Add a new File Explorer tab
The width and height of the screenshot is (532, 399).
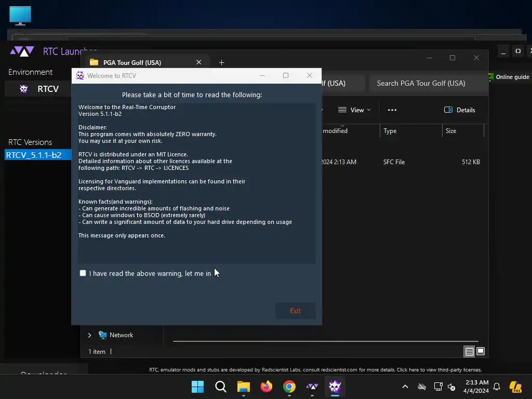click(221, 62)
